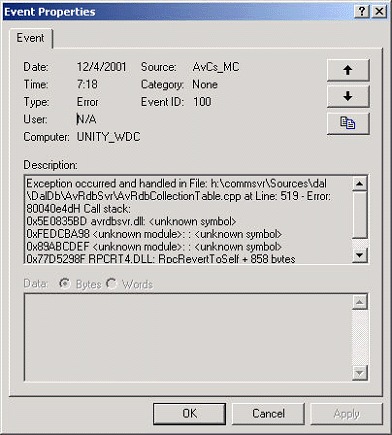Click the OK button
Image resolution: width=392 pixels, height=435 pixels.
click(189, 413)
